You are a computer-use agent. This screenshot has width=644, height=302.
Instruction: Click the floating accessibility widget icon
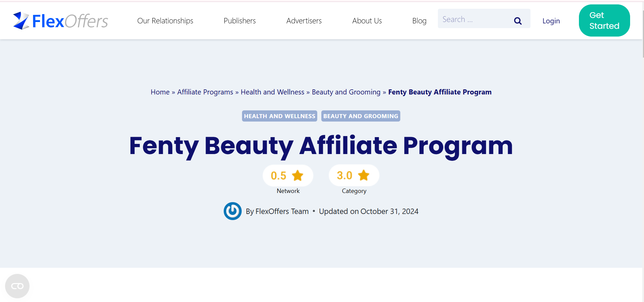pyautogui.click(x=17, y=286)
